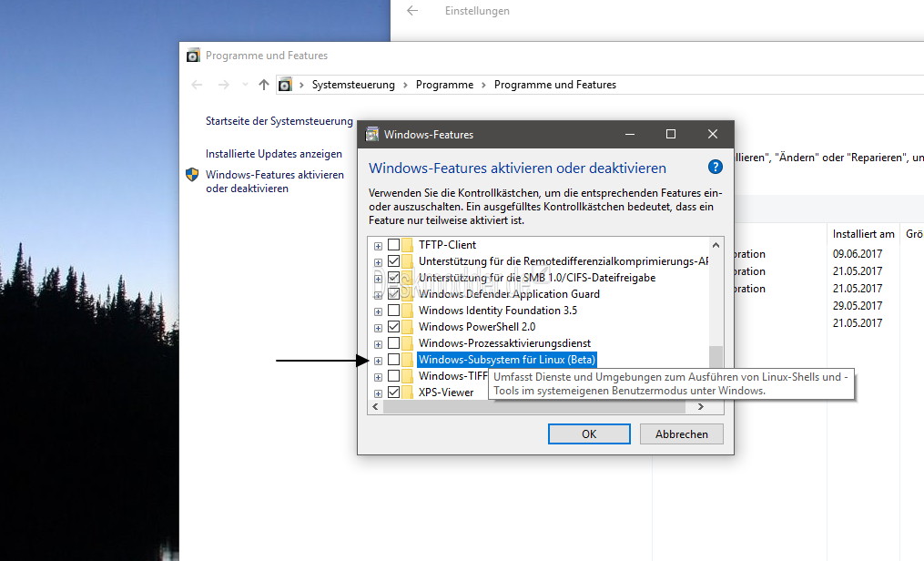Select Windows Identity Foundation 3.5 item
The image size is (924, 561).
coord(498,310)
